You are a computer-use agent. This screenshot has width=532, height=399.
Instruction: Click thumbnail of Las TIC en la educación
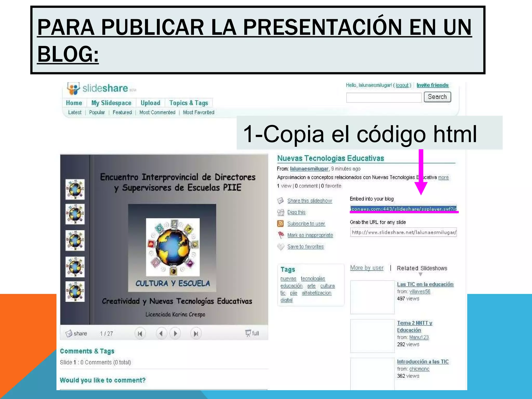[x=372, y=297]
